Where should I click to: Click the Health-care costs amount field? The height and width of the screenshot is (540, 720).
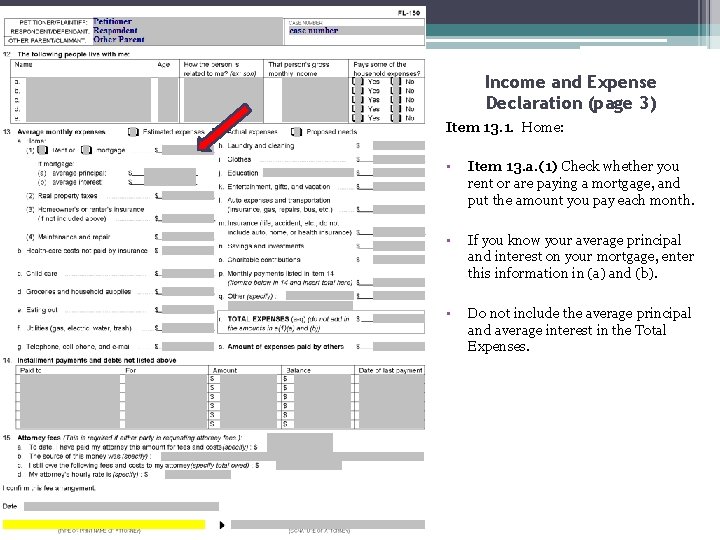pos(188,250)
